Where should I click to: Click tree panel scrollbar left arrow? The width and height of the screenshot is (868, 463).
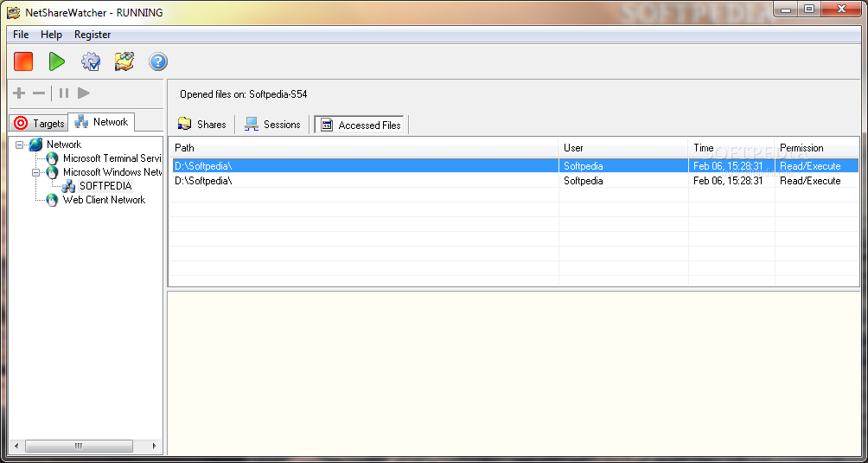pyautogui.click(x=16, y=446)
